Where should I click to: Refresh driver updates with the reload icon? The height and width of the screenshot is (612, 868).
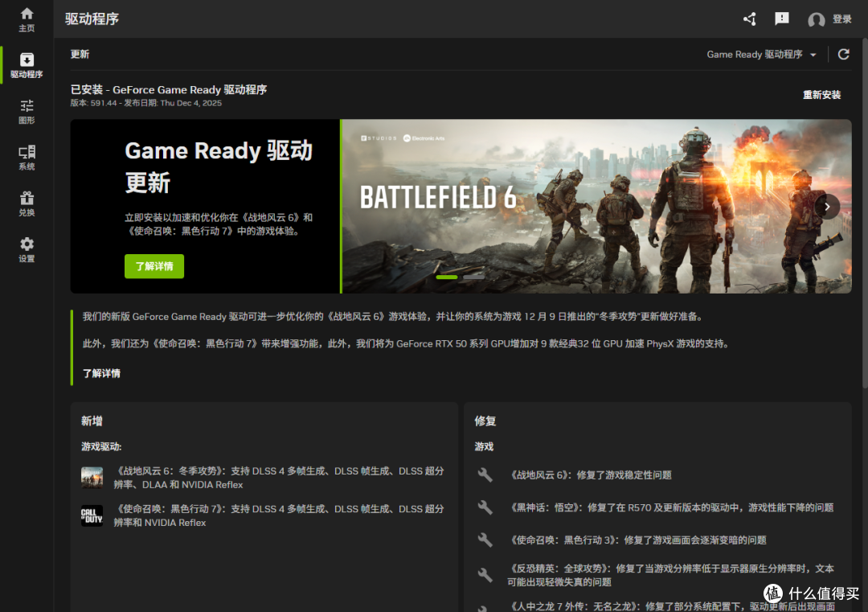coord(844,54)
